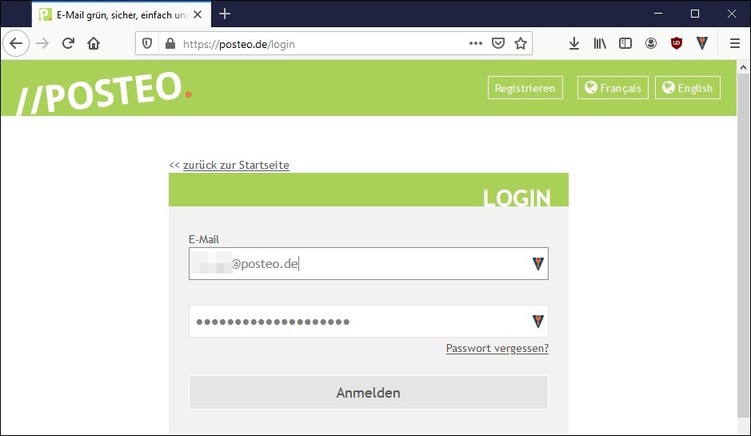Click the Anmelden button

[368, 392]
